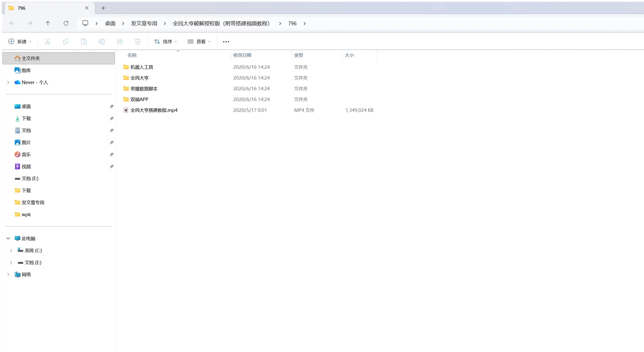Open the 查看 view dropdown
The image size is (644, 352).
click(x=199, y=42)
